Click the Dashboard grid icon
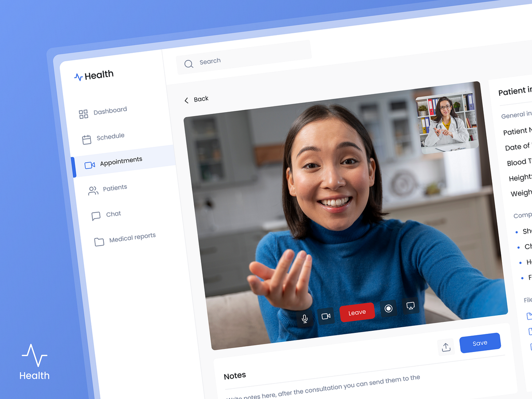 pos(83,114)
